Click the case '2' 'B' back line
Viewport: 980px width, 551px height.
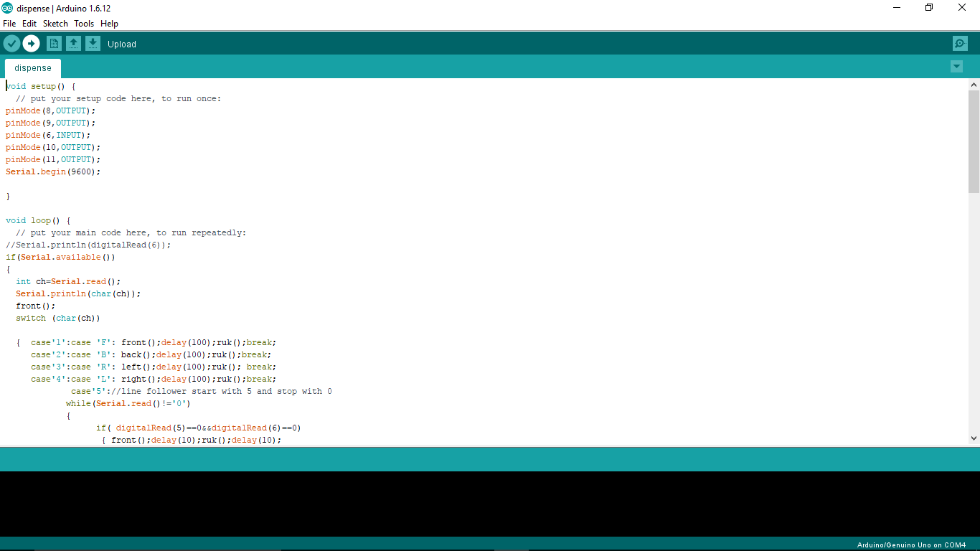(151, 354)
